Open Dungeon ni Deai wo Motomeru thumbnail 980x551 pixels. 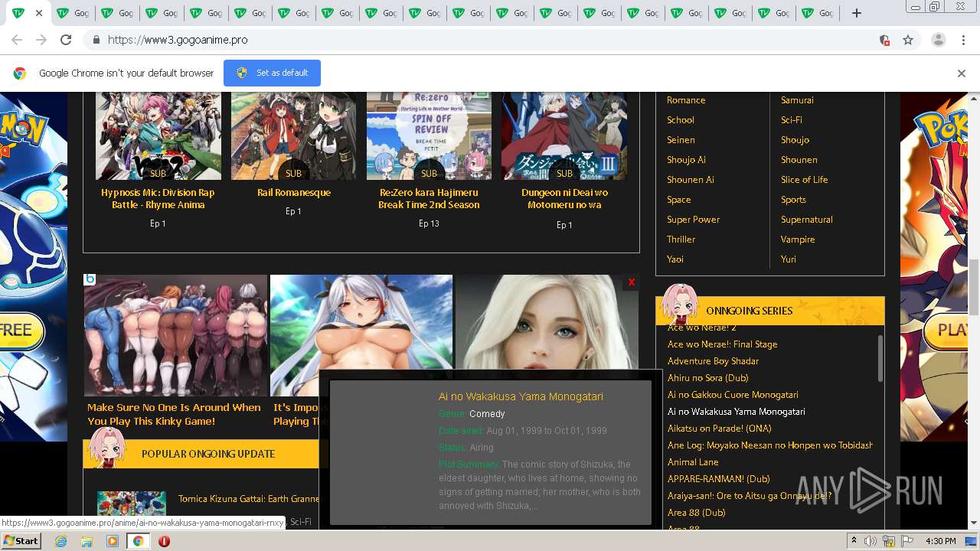point(564,136)
